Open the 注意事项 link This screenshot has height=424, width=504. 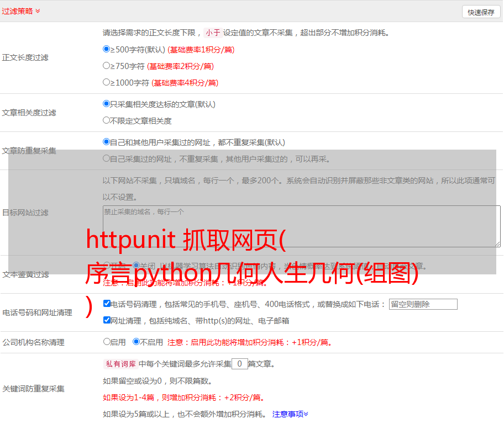click(290, 414)
